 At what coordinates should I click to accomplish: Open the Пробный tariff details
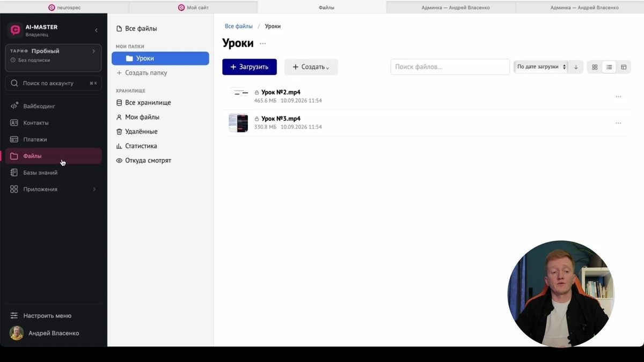pyautogui.click(x=53, y=58)
